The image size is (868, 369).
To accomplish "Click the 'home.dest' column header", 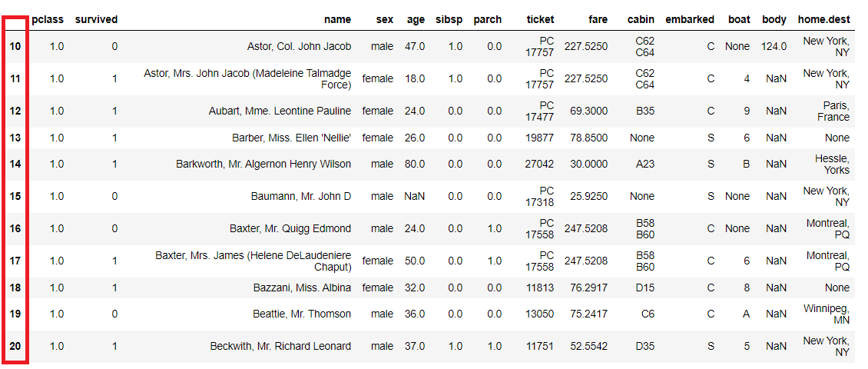I will pyautogui.click(x=823, y=19).
